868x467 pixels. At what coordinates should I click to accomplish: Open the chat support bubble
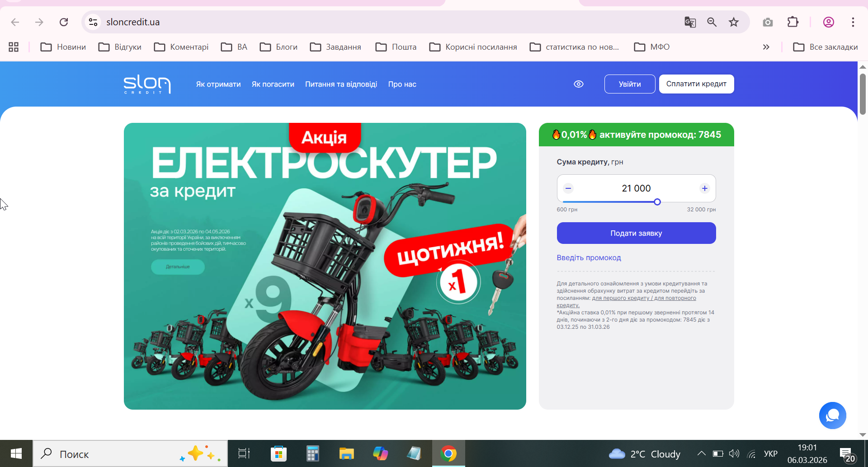[x=833, y=416]
